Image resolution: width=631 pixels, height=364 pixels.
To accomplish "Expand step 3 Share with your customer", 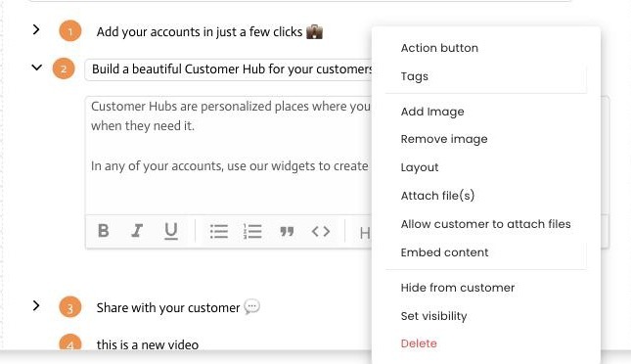I will [36, 305].
